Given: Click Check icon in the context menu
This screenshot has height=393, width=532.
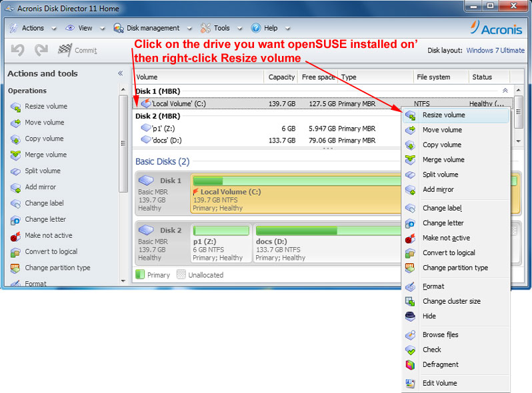Looking at the screenshot, I should (x=410, y=350).
